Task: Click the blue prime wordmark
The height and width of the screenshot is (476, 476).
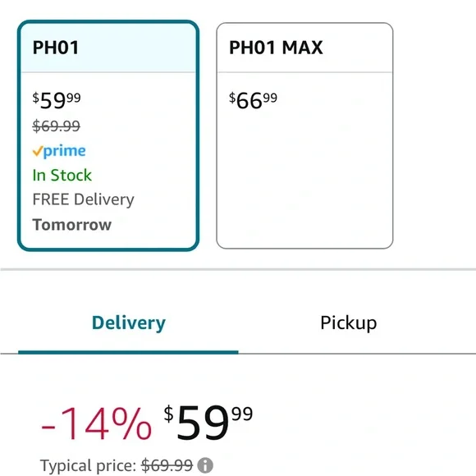Action: (x=64, y=151)
